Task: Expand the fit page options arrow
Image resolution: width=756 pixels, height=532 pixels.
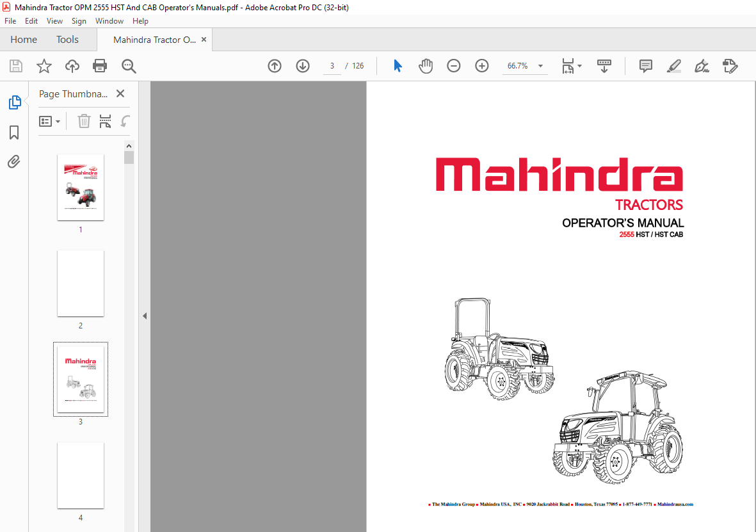Action: coord(579,66)
